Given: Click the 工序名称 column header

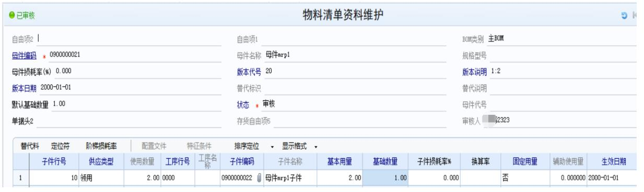Looking at the screenshot, I should click(x=207, y=162).
